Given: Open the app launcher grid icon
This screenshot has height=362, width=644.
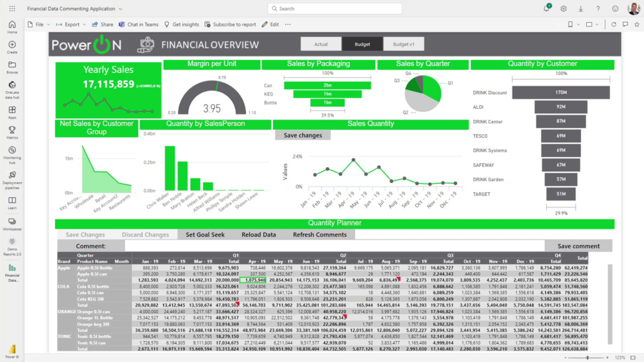Looking at the screenshot, I should click(12, 8).
